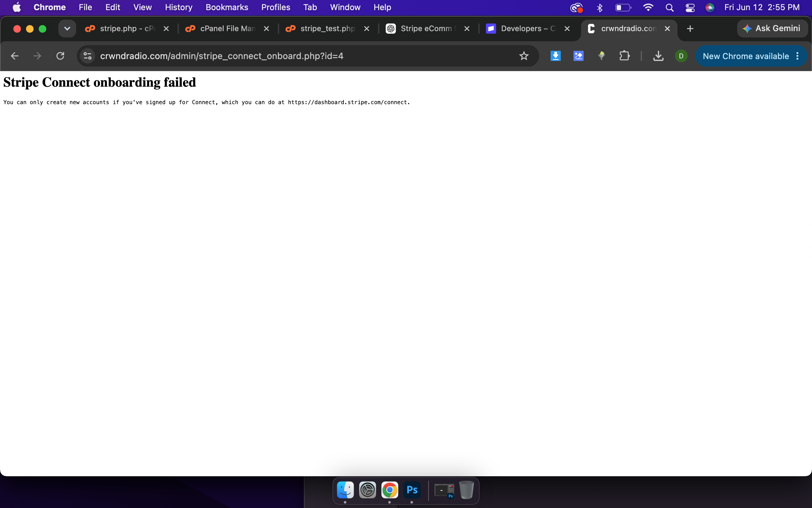Image resolution: width=812 pixels, height=508 pixels.
Task: Click the date and time clock
Action: [762, 7]
